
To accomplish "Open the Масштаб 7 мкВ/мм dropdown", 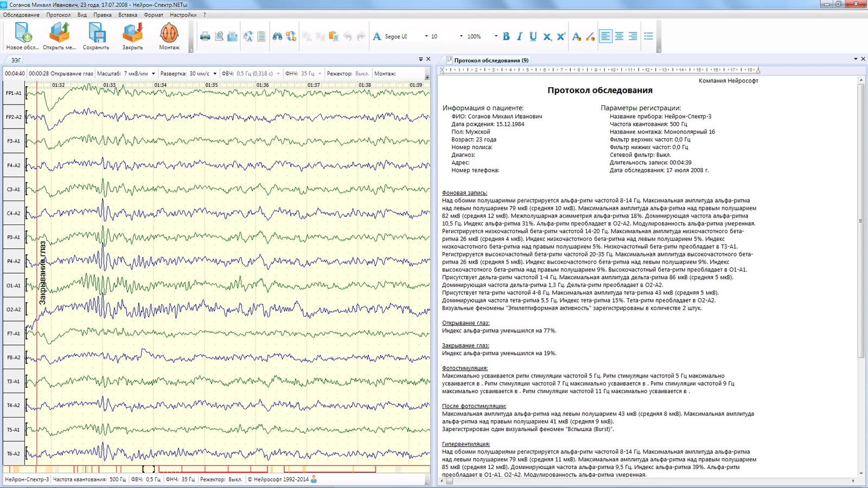I will point(154,74).
